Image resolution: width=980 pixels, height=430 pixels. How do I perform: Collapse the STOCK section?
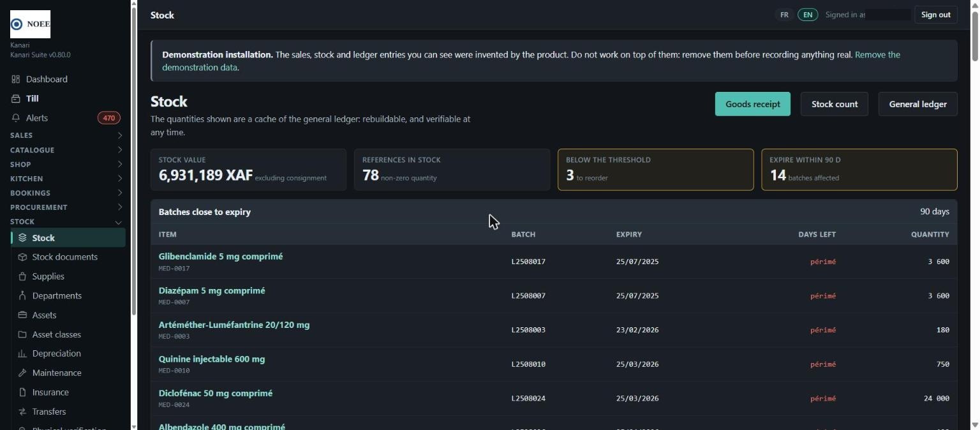(x=67, y=221)
